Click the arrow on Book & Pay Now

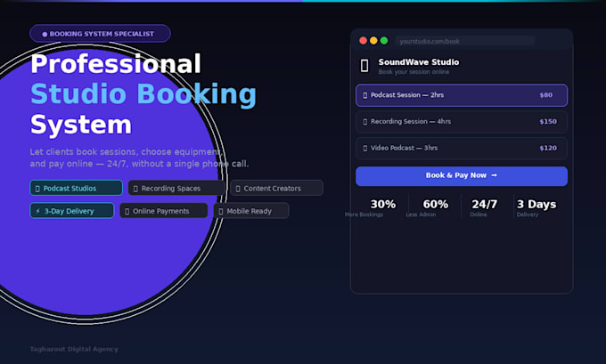coord(494,175)
